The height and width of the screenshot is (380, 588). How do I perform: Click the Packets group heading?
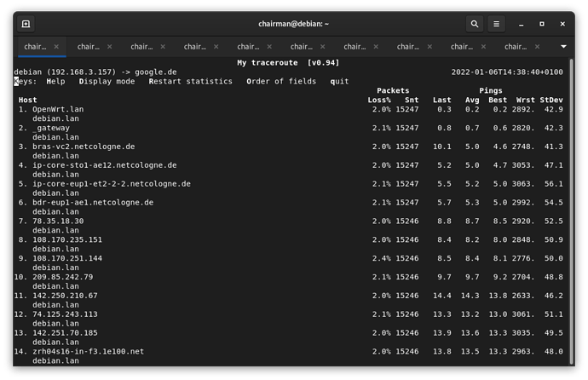(393, 90)
